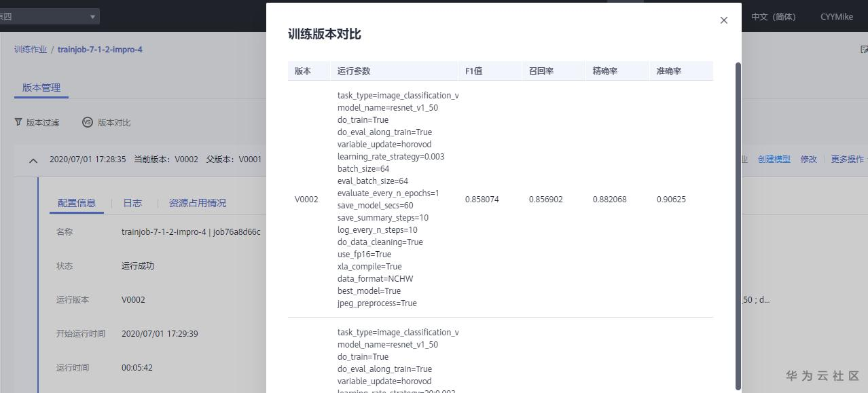
Task: Click the precision value 0.882068
Action: (x=610, y=200)
